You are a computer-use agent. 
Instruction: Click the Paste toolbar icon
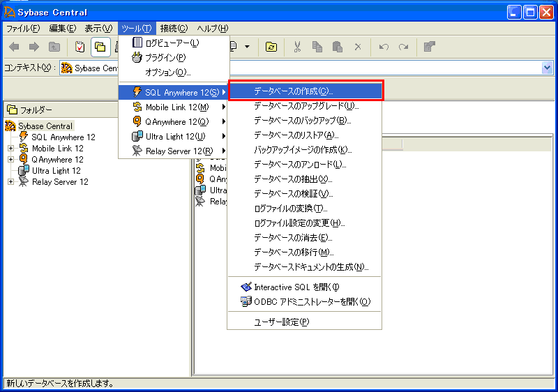[x=338, y=47]
